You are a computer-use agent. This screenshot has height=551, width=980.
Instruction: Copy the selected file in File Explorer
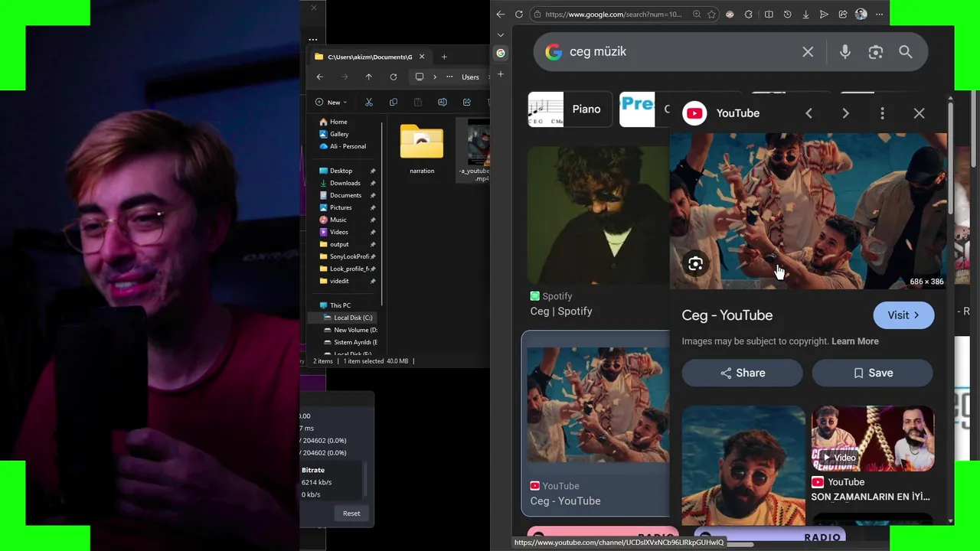coord(393,102)
